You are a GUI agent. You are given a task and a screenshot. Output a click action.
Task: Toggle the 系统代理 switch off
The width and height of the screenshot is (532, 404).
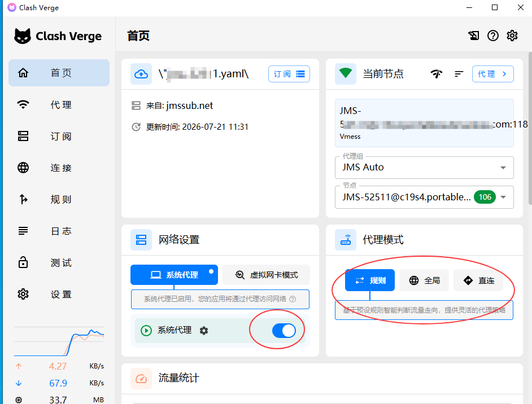pos(284,331)
